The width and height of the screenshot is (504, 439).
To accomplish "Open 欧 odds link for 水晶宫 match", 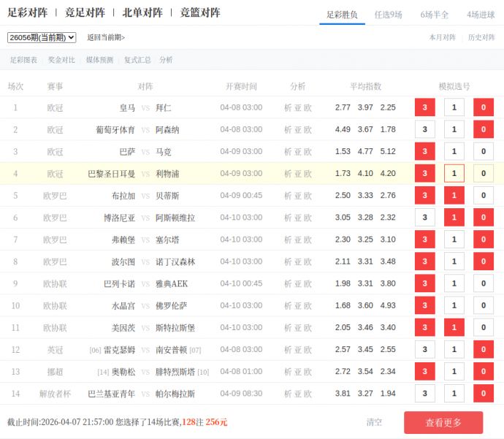I will [x=308, y=305].
